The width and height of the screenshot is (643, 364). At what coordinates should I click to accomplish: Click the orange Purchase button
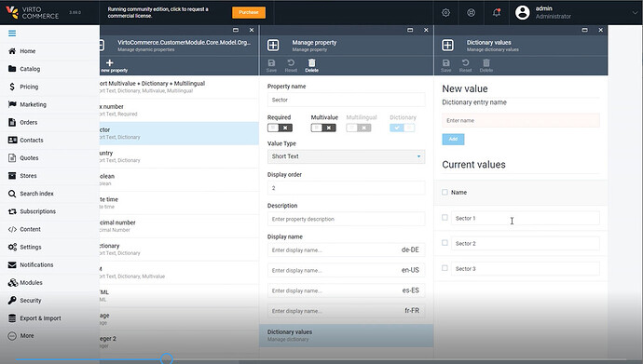249,12
